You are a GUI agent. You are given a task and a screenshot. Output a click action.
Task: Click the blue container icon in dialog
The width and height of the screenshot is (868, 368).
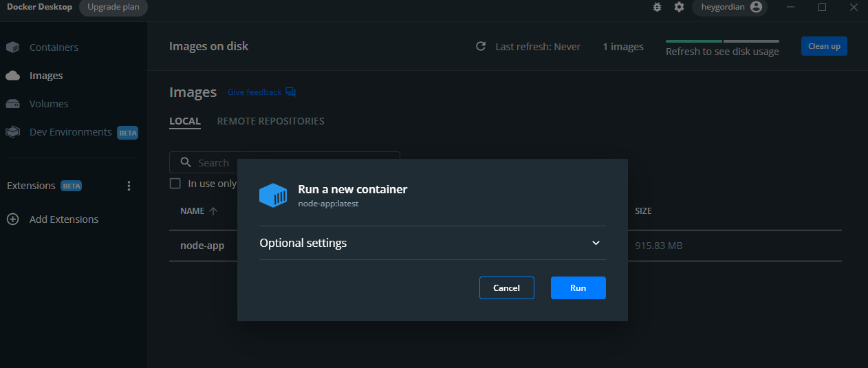pyautogui.click(x=273, y=195)
